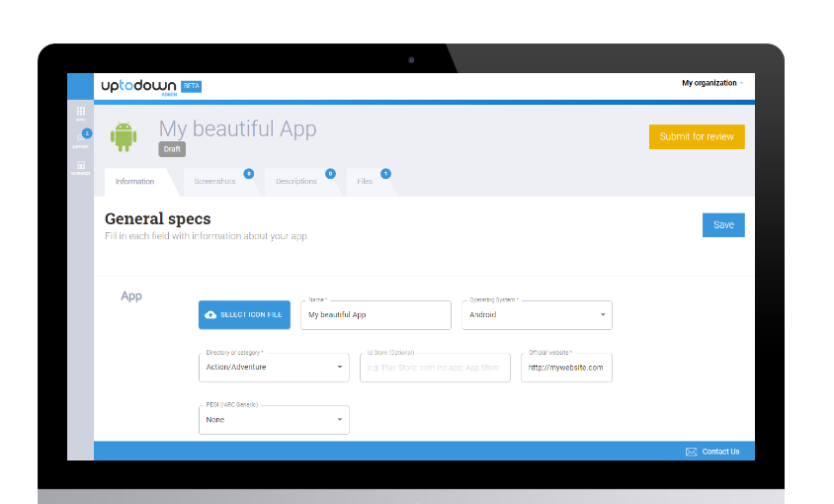Expand the Operating System dropdown
This screenshot has width=834, height=504.
537,315
